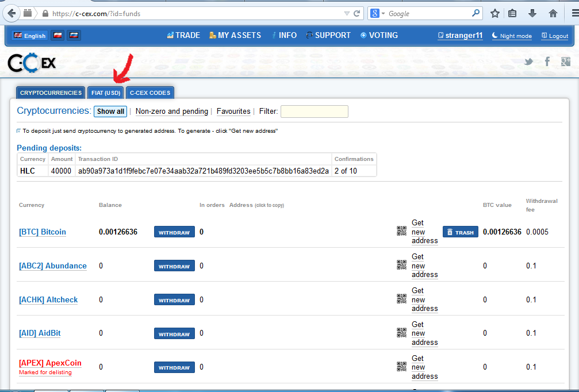Toggle Night mode
The image size is (579, 392).
[x=512, y=36]
